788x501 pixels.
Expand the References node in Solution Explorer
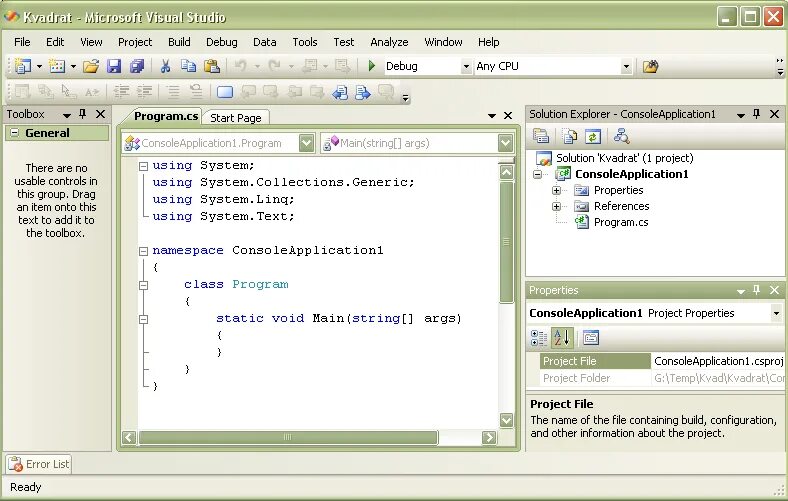pyautogui.click(x=556, y=207)
